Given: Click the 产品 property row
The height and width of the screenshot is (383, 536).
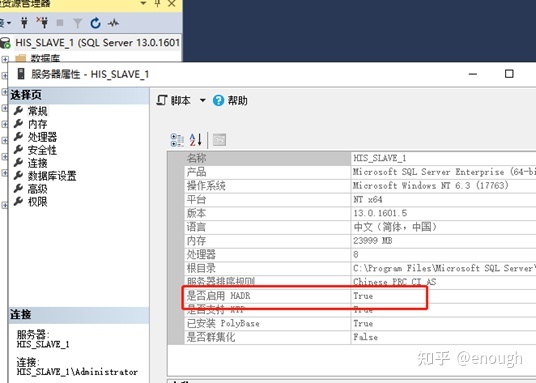Looking at the screenshot, I should pyautogui.click(x=360, y=172).
